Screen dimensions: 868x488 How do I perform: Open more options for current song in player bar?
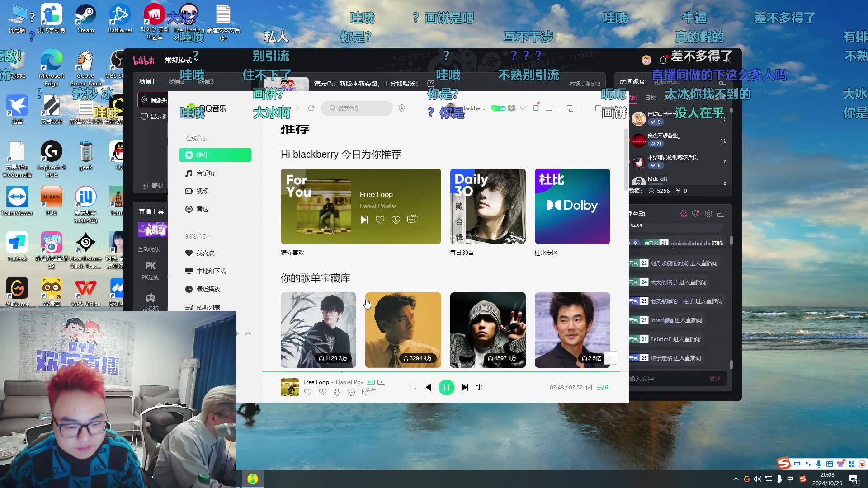pos(351,392)
